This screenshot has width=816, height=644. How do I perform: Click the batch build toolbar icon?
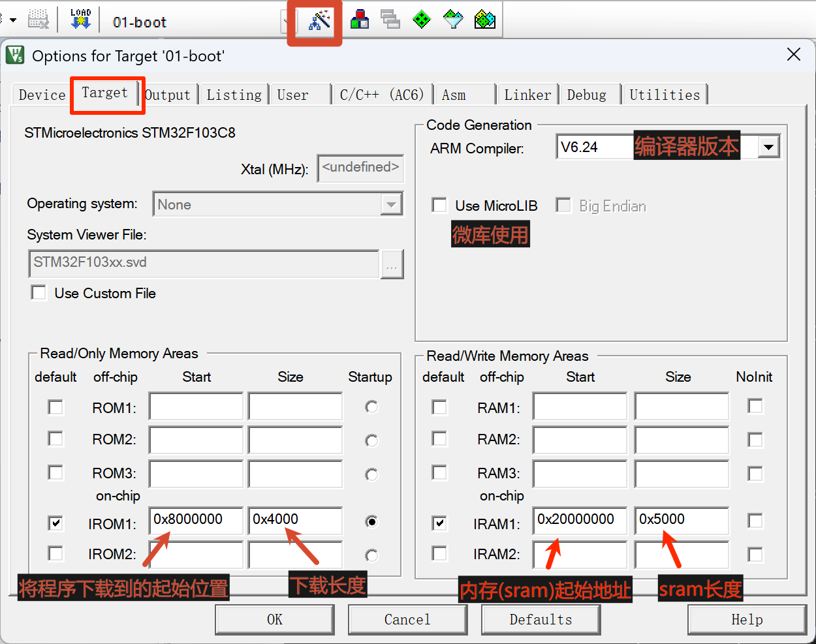click(x=39, y=20)
